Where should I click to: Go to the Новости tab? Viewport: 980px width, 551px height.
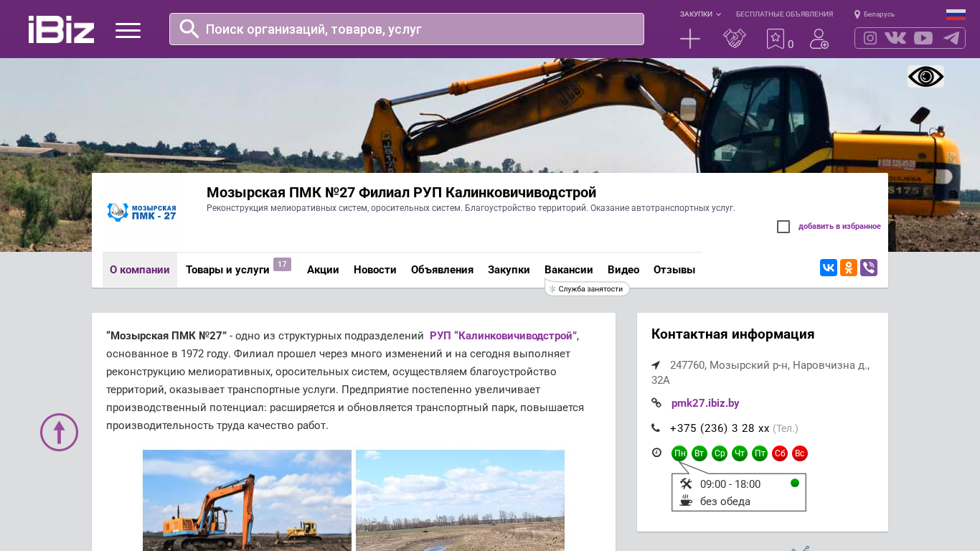click(375, 270)
